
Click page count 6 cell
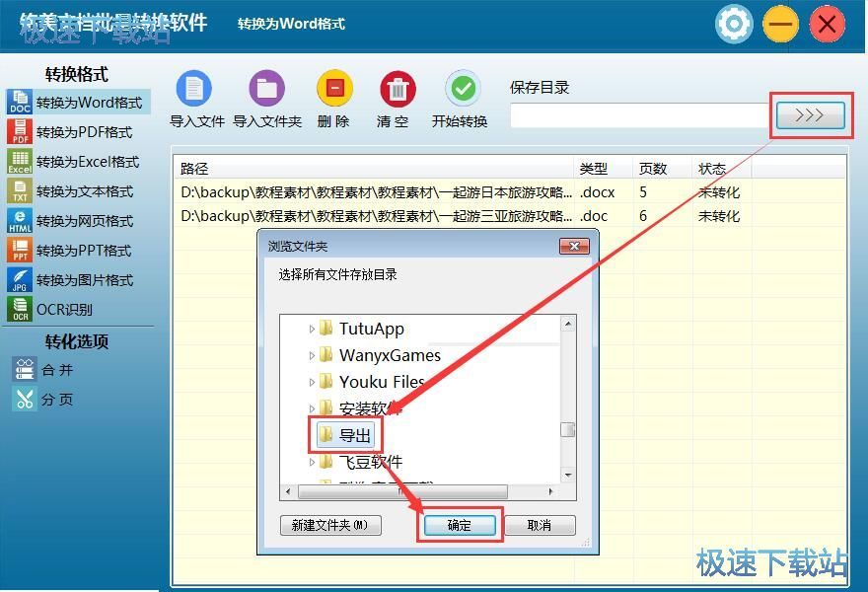point(643,216)
